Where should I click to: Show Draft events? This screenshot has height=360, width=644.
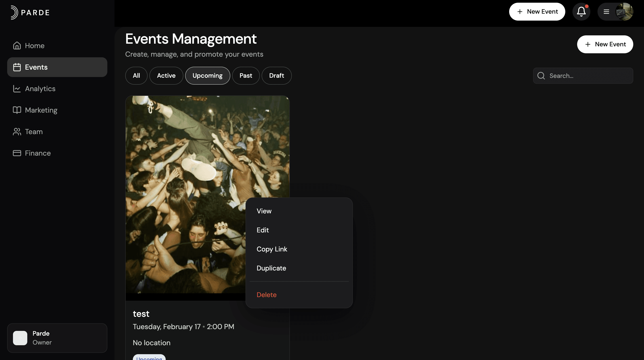[x=276, y=76]
